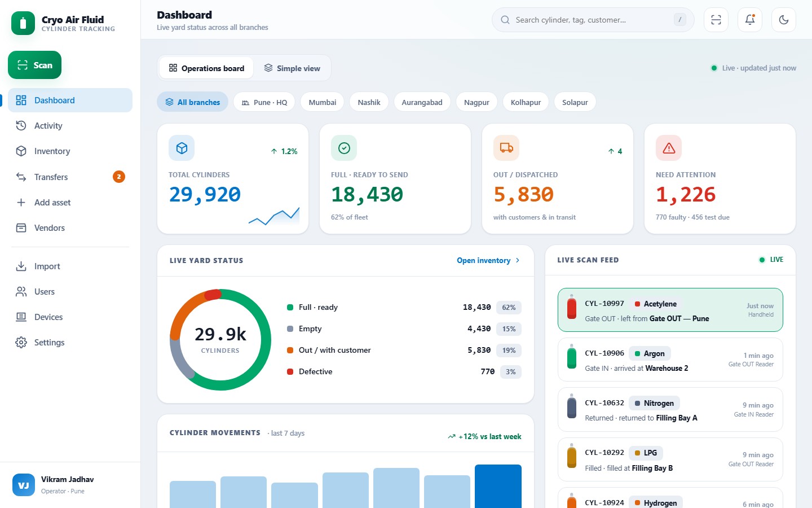The width and height of the screenshot is (812, 508).
Task: Click the Transfers arrows icon in sidebar
Action: (21, 177)
